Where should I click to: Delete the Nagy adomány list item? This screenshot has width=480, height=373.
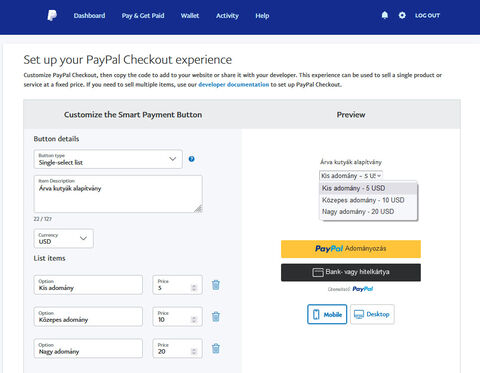click(216, 348)
